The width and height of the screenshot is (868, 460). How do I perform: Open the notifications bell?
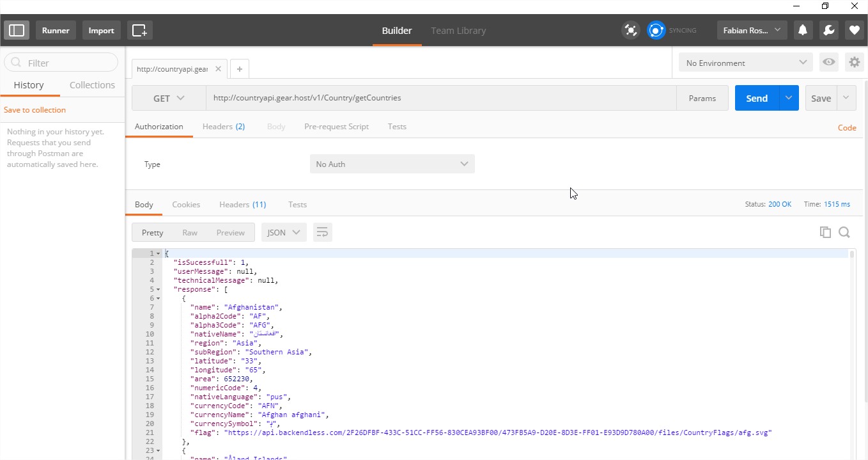803,30
